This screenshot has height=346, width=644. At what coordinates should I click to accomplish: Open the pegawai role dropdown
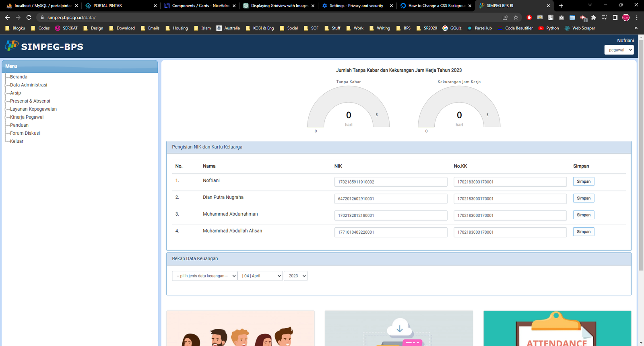619,50
